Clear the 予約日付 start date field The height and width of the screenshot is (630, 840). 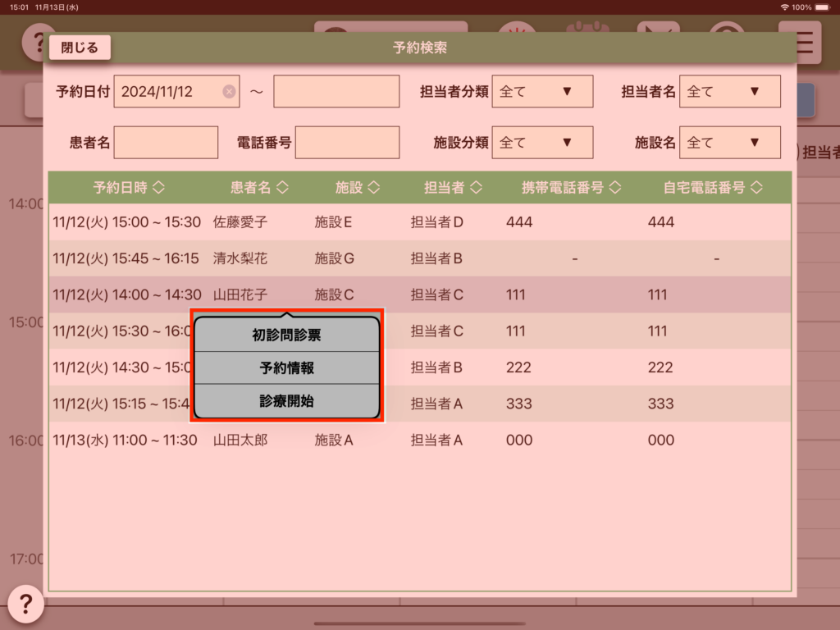(x=229, y=92)
